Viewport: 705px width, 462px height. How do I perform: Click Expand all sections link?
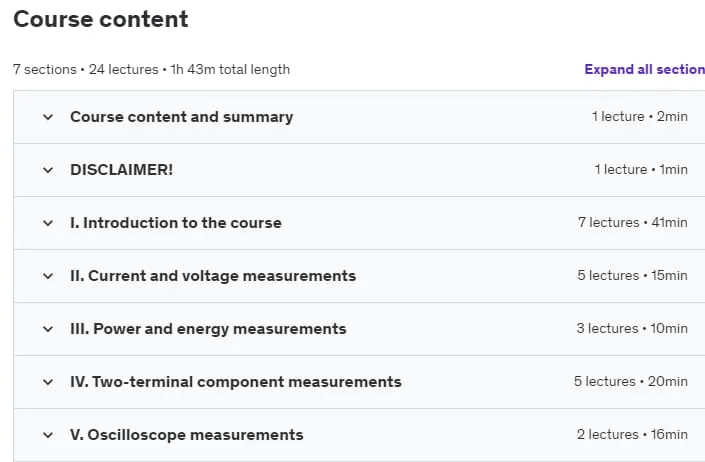click(644, 69)
